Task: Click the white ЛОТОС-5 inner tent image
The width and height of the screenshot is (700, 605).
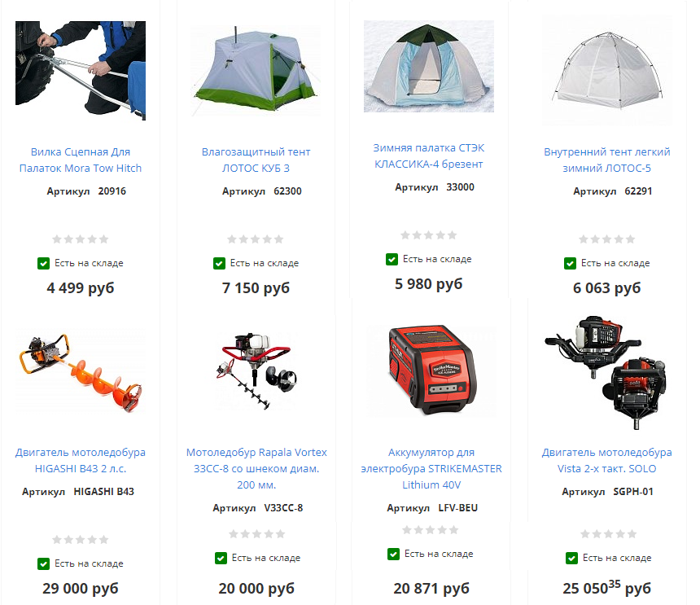Action: coord(606,71)
